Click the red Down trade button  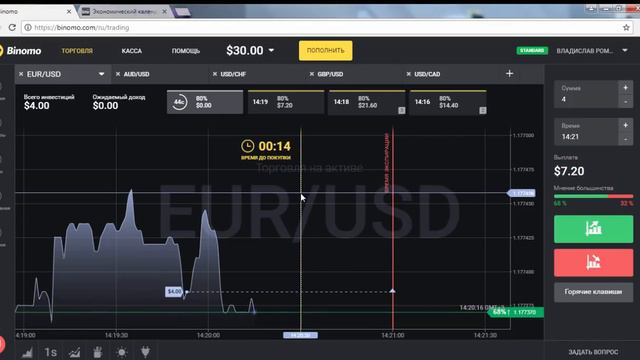(x=593, y=262)
